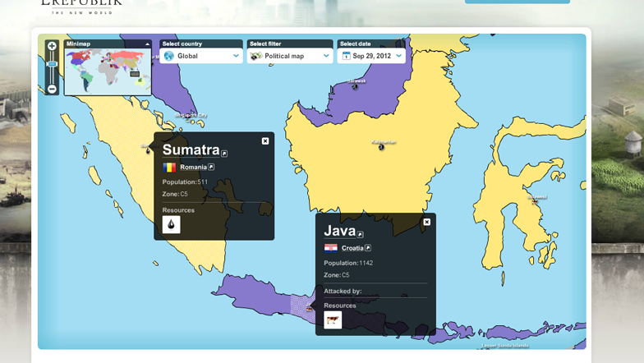Click the Croatia flag icon
The width and height of the screenshot is (644, 363).
click(330, 248)
